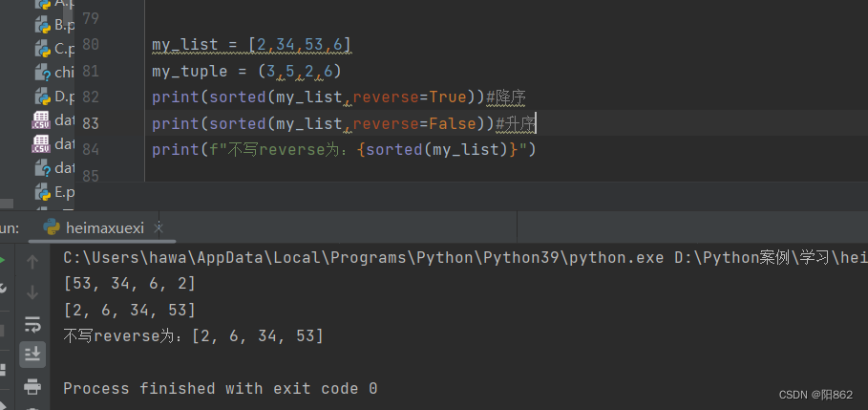Click the my_tuple variable name
Viewport: 868px width, 410px height.
(190, 72)
